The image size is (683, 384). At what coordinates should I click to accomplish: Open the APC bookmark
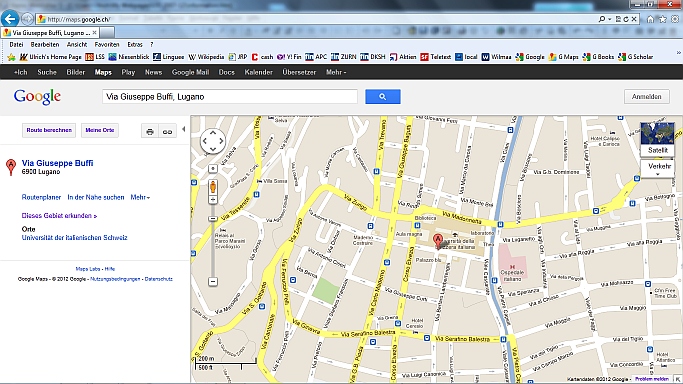coord(316,57)
